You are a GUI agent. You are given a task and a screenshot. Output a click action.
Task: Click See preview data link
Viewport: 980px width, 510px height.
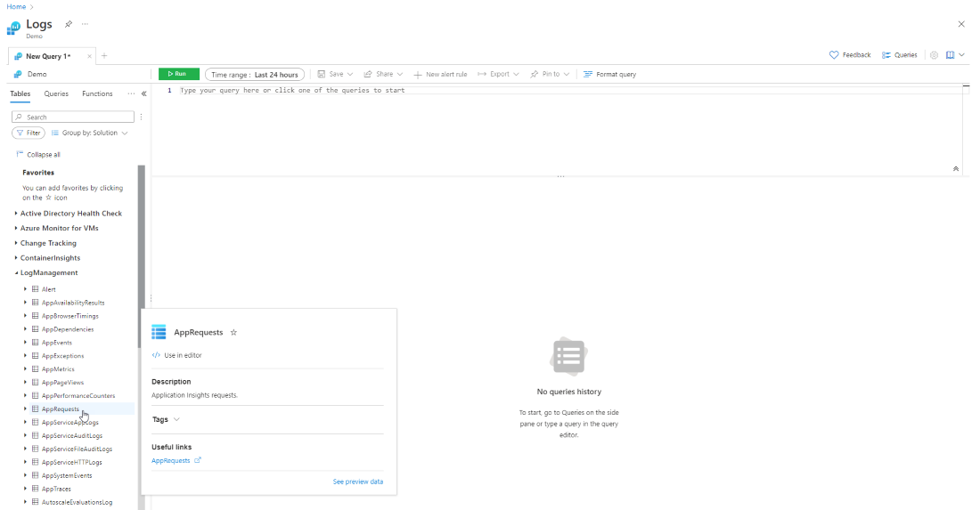[x=358, y=482]
